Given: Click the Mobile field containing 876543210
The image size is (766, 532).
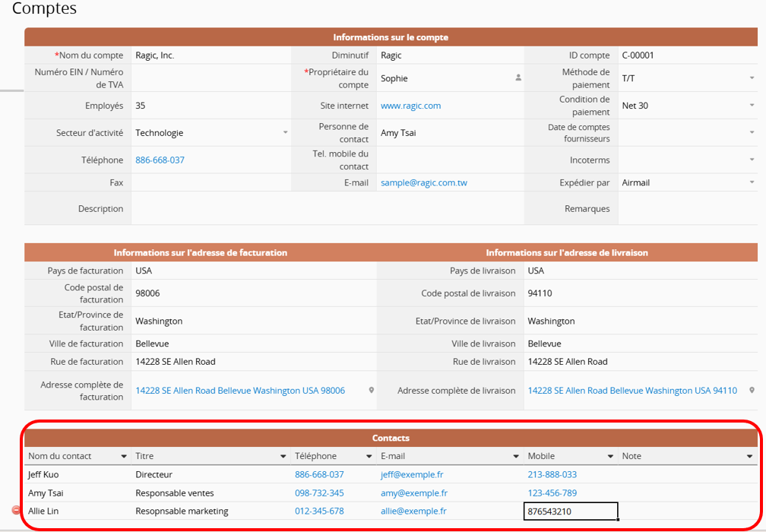Looking at the screenshot, I should click(570, 511).
